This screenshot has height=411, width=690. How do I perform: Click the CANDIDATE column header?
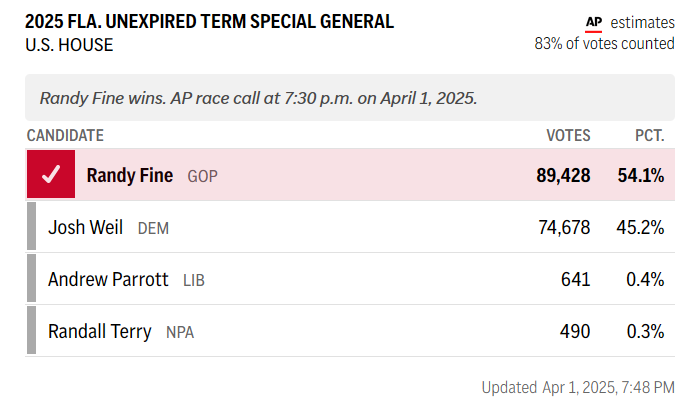tap(65, 135)
